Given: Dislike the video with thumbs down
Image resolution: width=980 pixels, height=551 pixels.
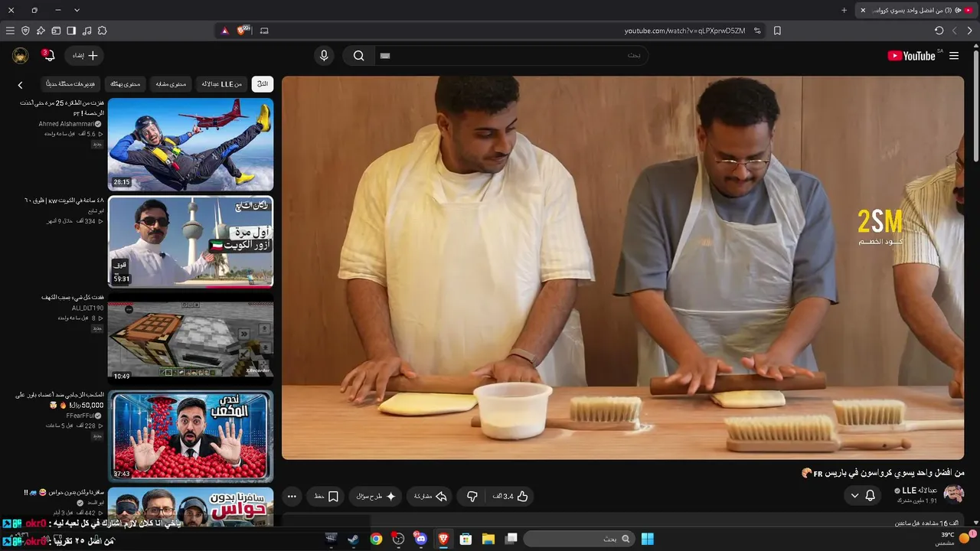Looking at the screenshot, I should pos(472,497).
